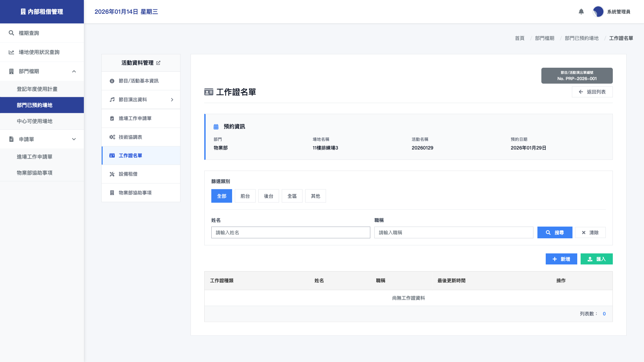Click the 節目/活動基本資訊 info icon

(112, 81)
